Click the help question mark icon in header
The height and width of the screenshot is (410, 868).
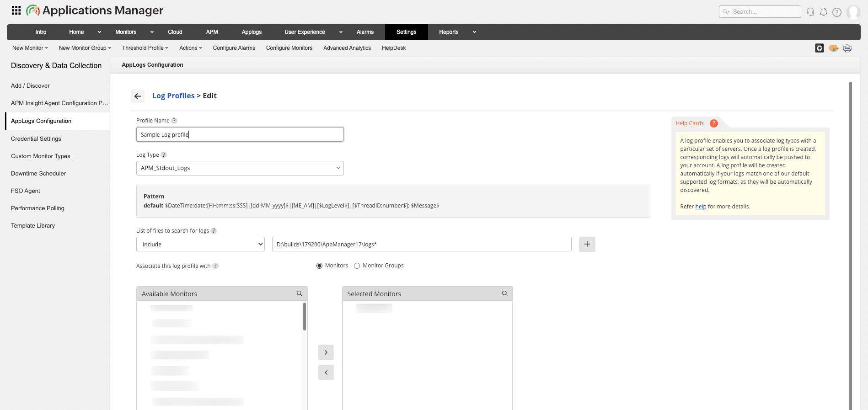(837, 12)
